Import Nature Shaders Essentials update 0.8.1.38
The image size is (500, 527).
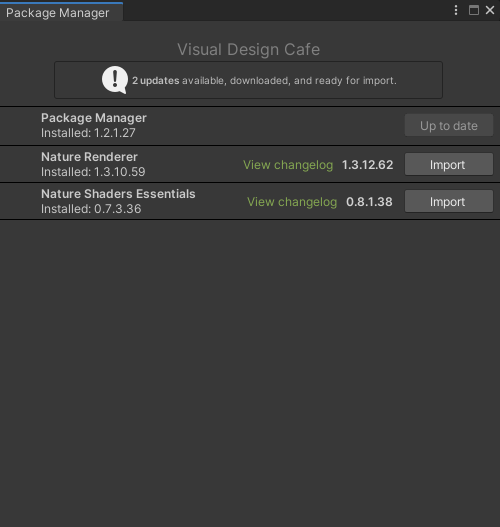pos(449,201)
